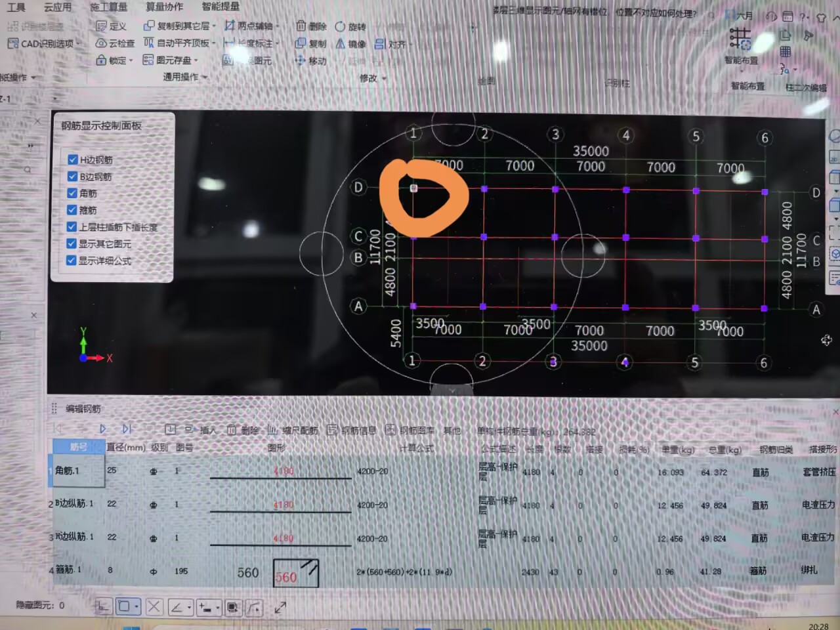840x630 pixels.
Task: Select the 镜像 mirror tool
Action: pyautogui.click(x=350, y=44)
